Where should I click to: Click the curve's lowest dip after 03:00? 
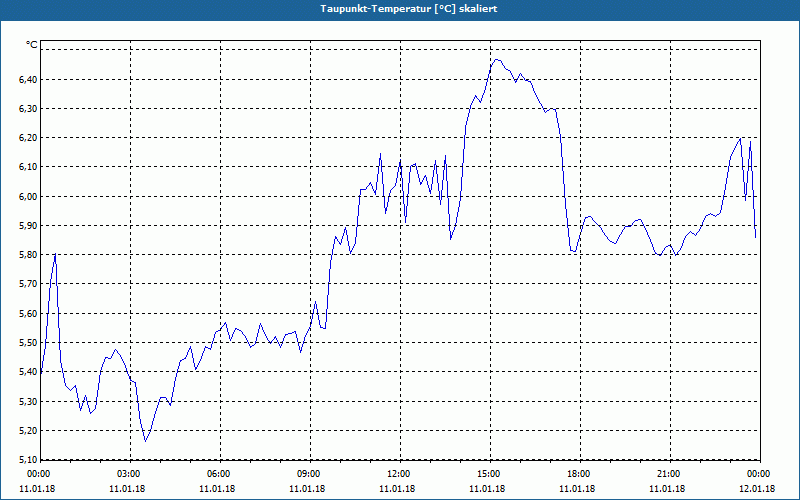click(145, 441)
